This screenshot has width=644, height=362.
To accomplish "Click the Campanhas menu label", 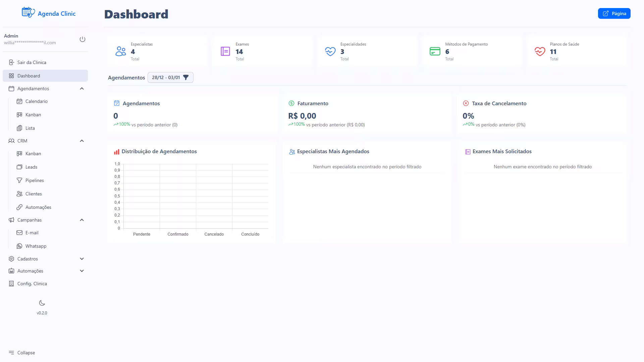I will tap(30, 220).
